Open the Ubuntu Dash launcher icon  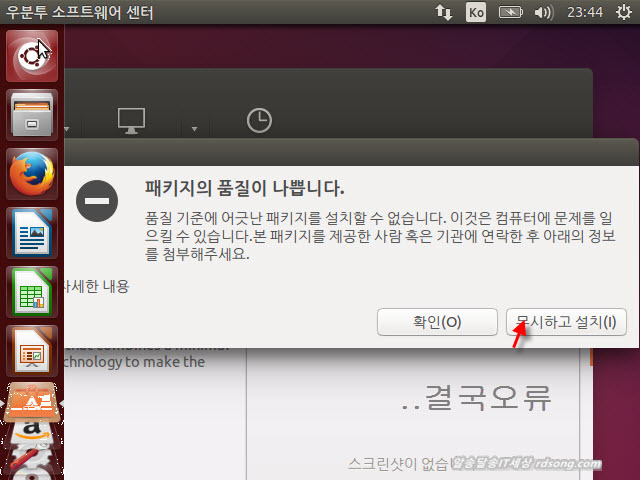(x=32, y=58)
